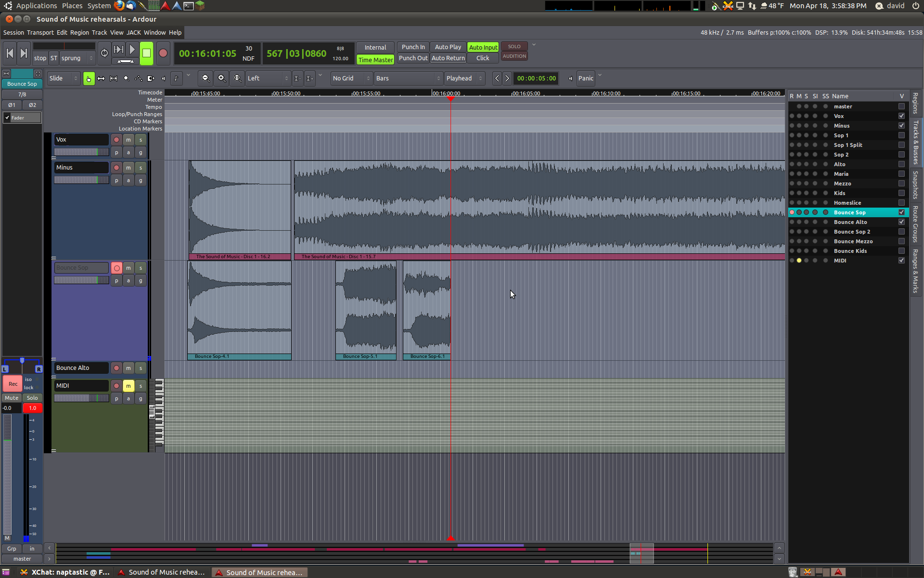The height and width of the screenshot is (578, 924).
Task: Select the Range tool in the toolbar
Action: click(x=101, y=79)
